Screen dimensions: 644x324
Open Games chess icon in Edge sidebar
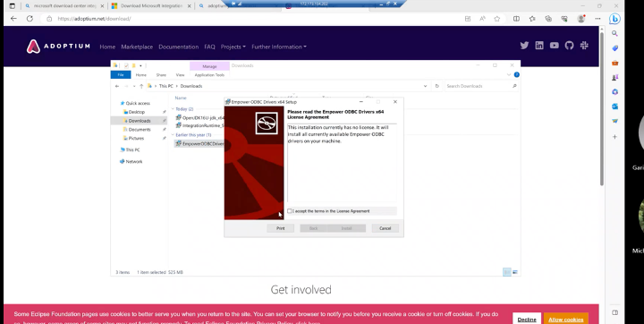[x=614, y=77]
